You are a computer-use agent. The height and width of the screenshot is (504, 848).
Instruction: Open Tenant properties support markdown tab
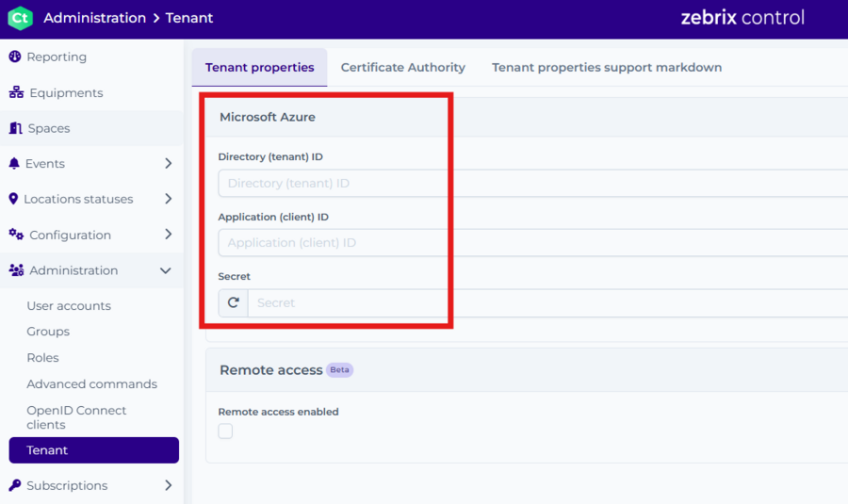[607, 68]
